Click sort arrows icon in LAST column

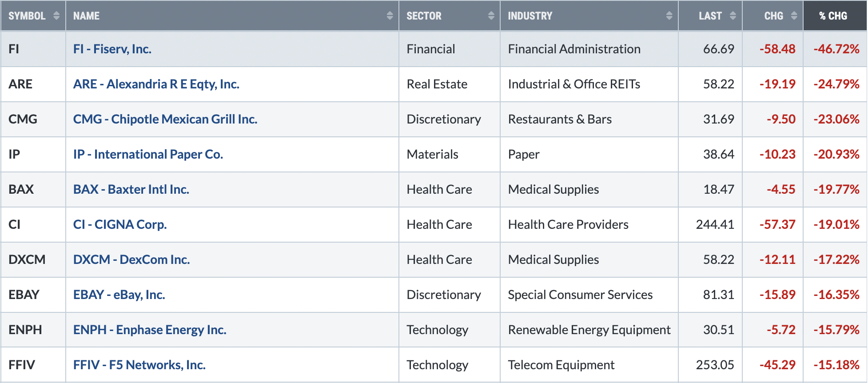tap(733, 16)
